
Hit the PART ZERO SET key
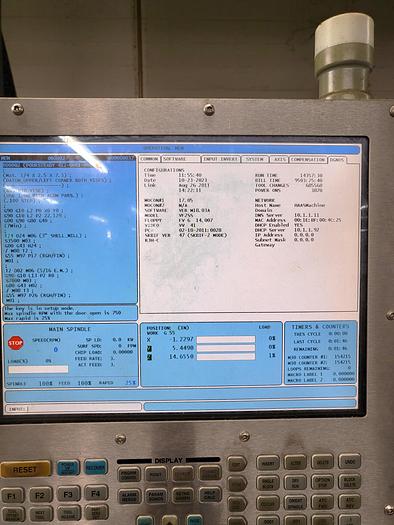tap(96, 512)
